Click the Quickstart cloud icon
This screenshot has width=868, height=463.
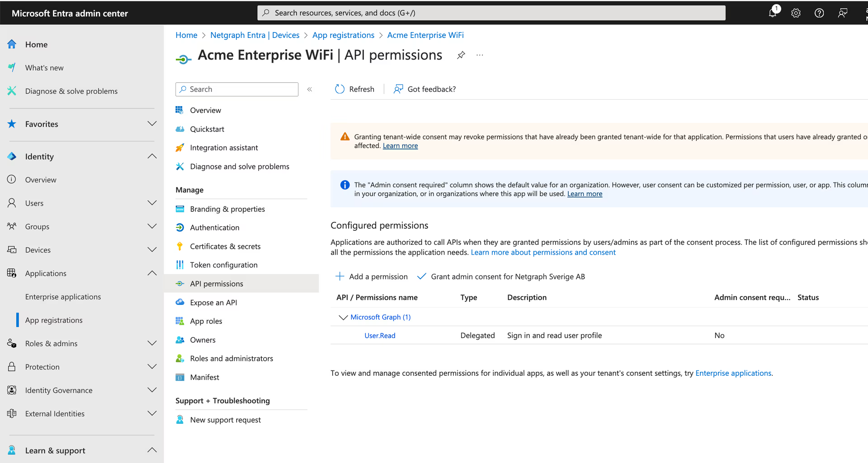179,129
